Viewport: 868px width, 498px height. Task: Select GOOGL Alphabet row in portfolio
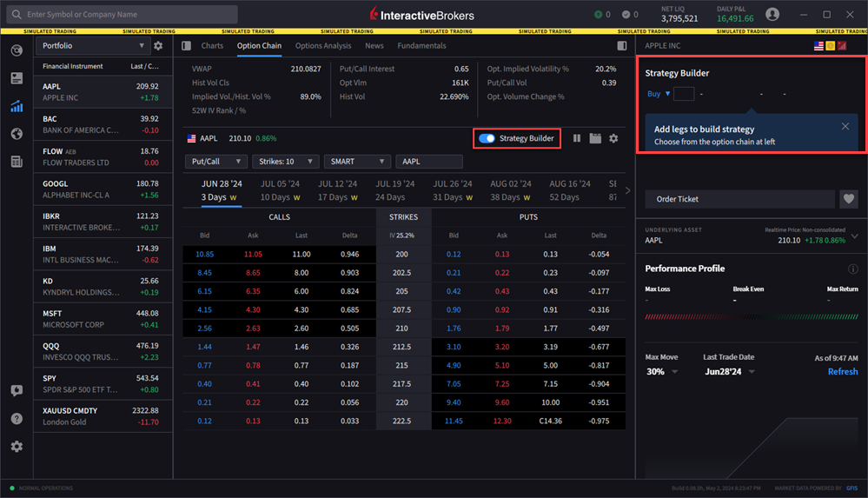pos(103,189)
